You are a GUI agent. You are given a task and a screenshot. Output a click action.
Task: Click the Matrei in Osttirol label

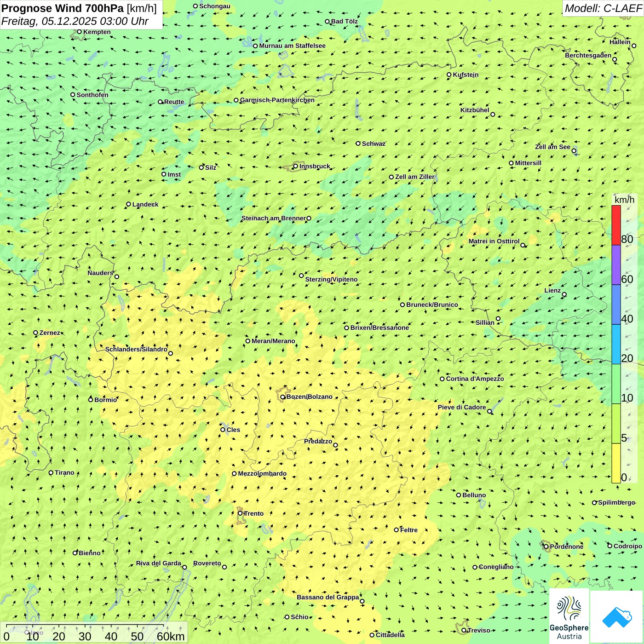[494, 241]
